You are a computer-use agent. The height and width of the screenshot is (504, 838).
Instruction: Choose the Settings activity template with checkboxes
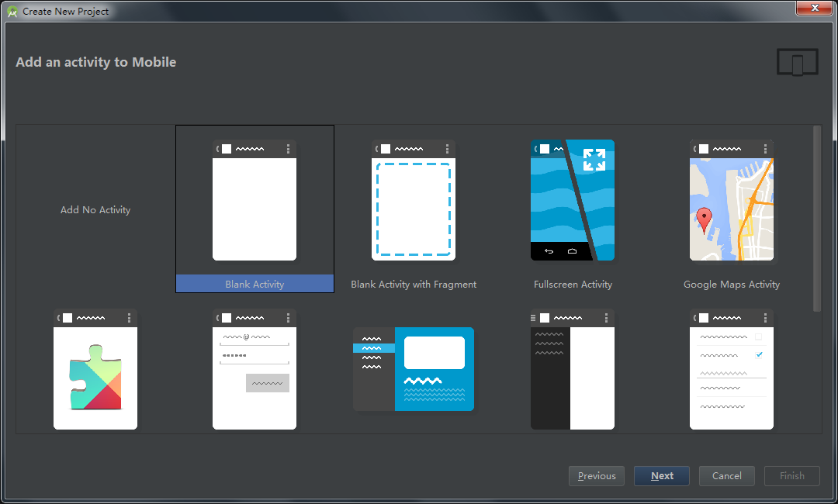coord(732,370)
